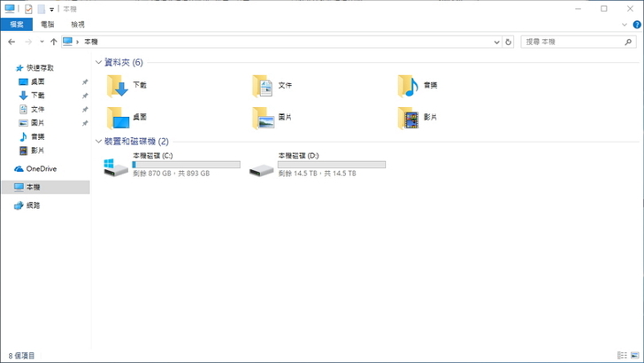
Task: Select the 本機磁碟 (D:) drive icon
Action: click(x=261, y=169)
